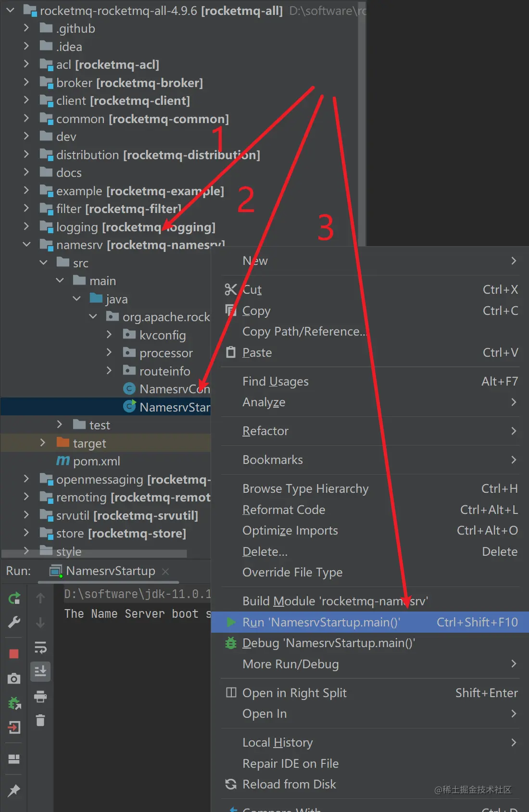Click the pom.xml Maven icon
This screenshot has width=529, height=812.
coord(63,461)
